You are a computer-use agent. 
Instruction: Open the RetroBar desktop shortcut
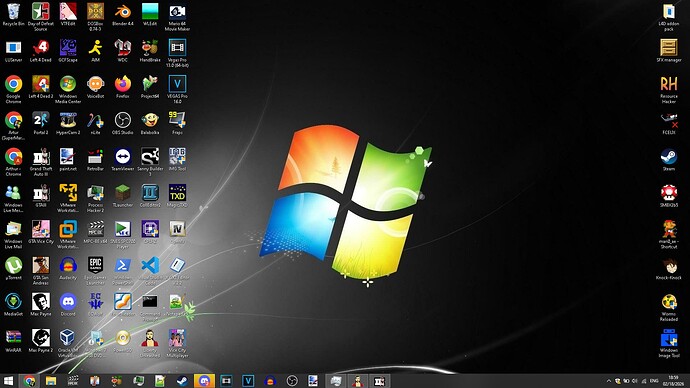point(95,159)
